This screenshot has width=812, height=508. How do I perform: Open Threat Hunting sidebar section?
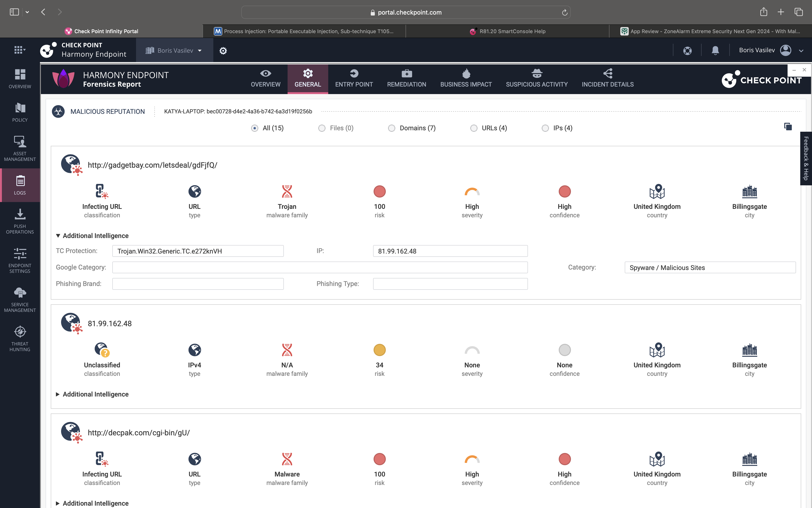coord(20,339)
